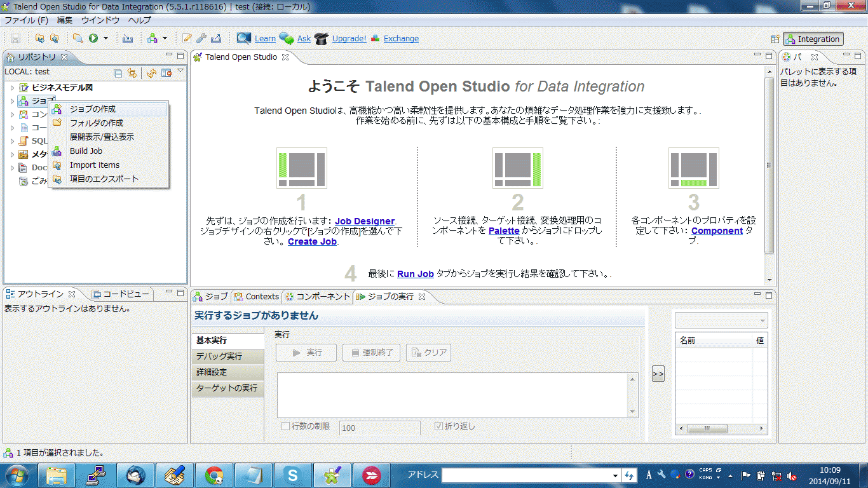Click the pencil edit toolbar icon

coord(187,39)
